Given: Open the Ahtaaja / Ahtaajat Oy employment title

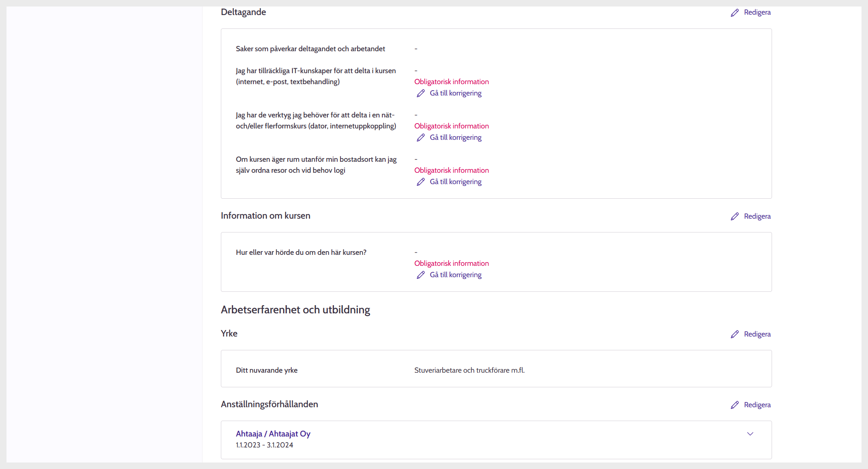Looking at the screenshot, I should point(273,434).
